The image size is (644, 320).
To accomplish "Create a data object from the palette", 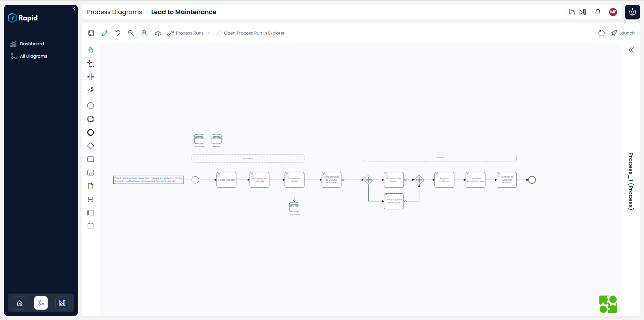I will [91, 186].
